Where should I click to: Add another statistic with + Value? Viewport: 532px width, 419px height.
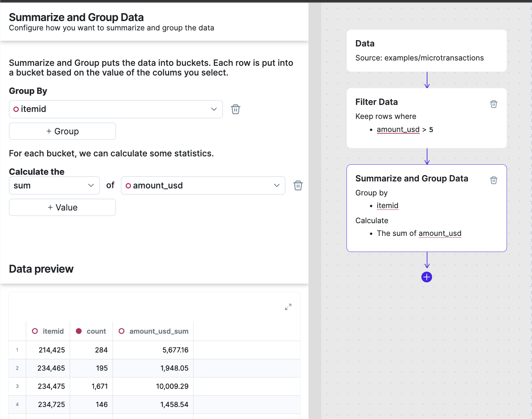coord(62,207)
